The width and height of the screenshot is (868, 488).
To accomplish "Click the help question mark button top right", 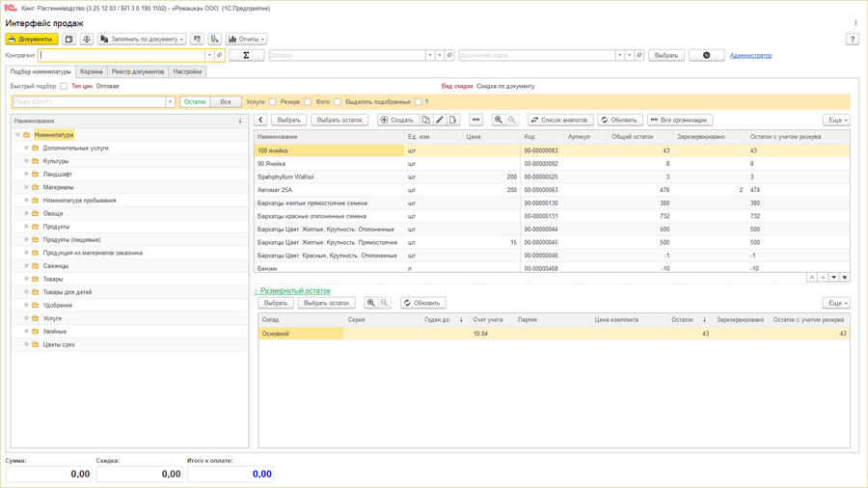I will tap(853, 40).
